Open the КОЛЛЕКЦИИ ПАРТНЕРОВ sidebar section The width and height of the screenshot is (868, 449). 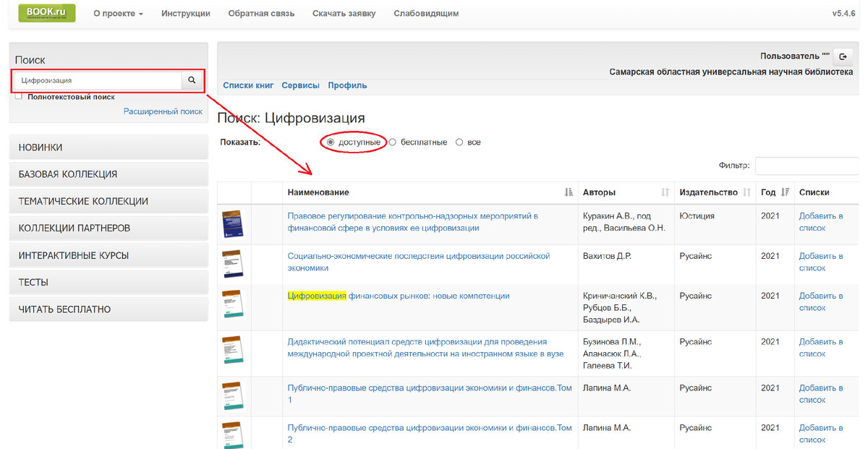109,228
